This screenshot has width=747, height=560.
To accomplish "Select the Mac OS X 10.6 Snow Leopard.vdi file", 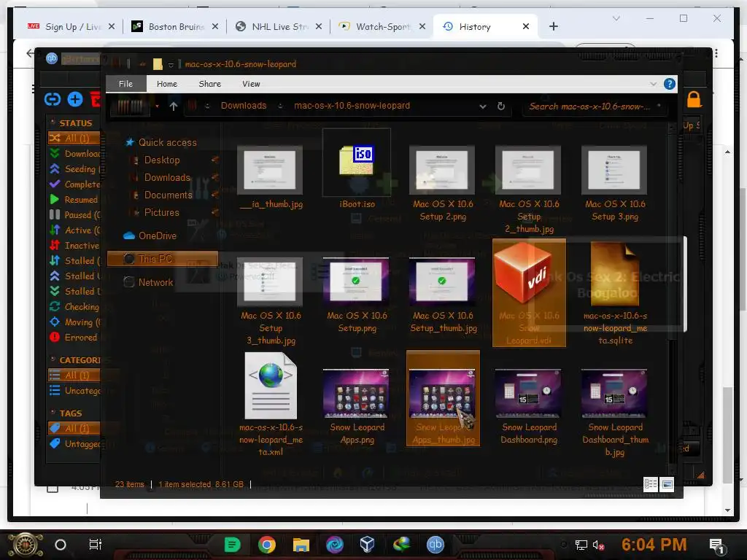I will tap(529, 292).
